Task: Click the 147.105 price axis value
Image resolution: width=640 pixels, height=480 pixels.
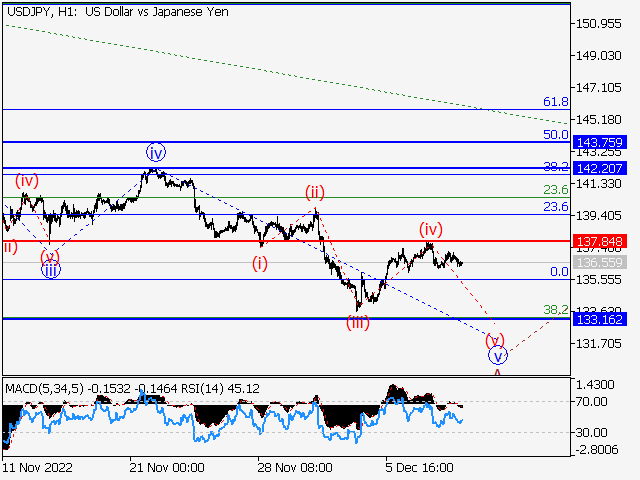Action: (x=598, y=87)
